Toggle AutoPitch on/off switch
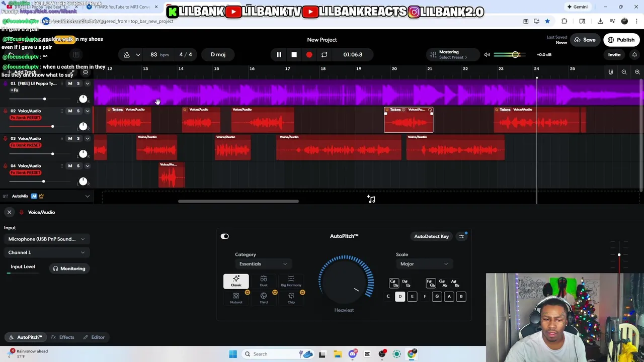This screenshot has width=644, height=362. 224,236
